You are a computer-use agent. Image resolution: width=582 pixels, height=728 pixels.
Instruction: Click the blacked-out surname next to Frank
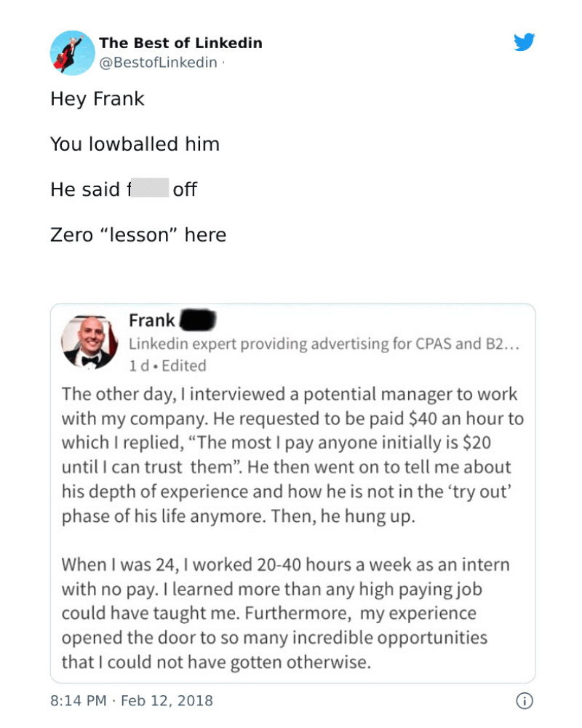tap(195, 320)
